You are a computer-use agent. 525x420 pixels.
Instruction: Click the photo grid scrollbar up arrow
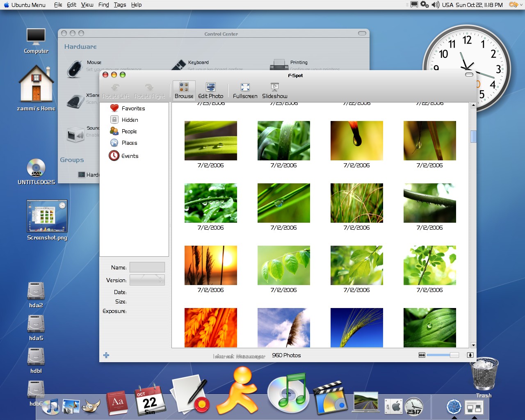473,105
